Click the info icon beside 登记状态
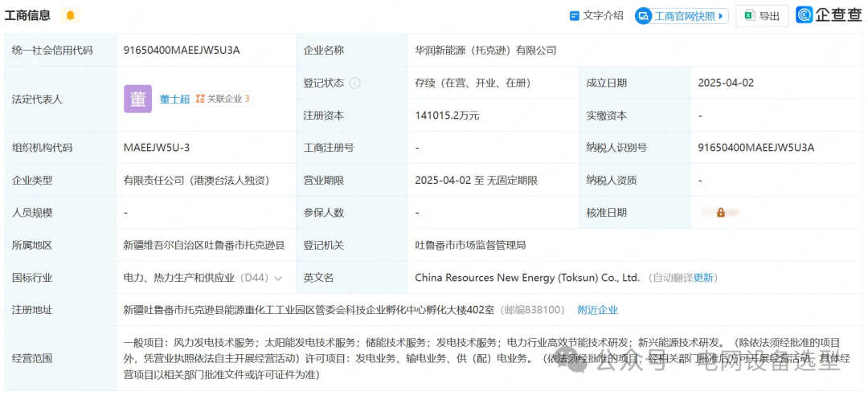Screen dimensions: 868x395 354,83
